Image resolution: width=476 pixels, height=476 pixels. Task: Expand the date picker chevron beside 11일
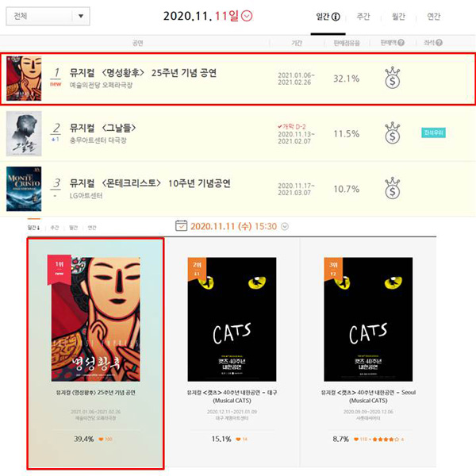[x=247, y=16]
